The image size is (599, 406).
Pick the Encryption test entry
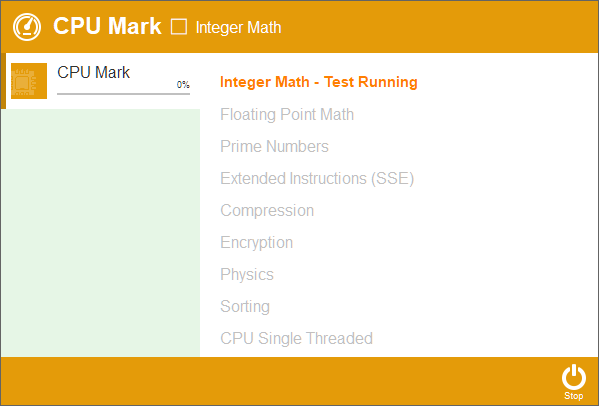click(x=256, y=243)
